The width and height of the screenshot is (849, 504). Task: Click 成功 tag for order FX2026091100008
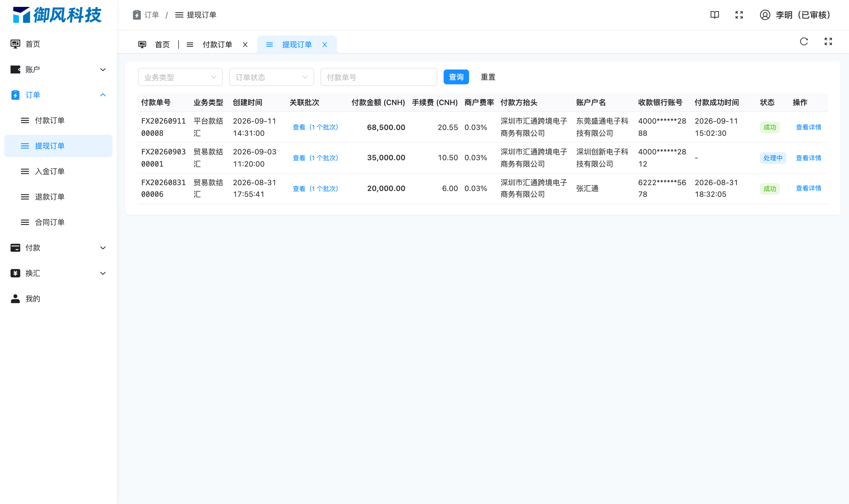click(769, 127)
